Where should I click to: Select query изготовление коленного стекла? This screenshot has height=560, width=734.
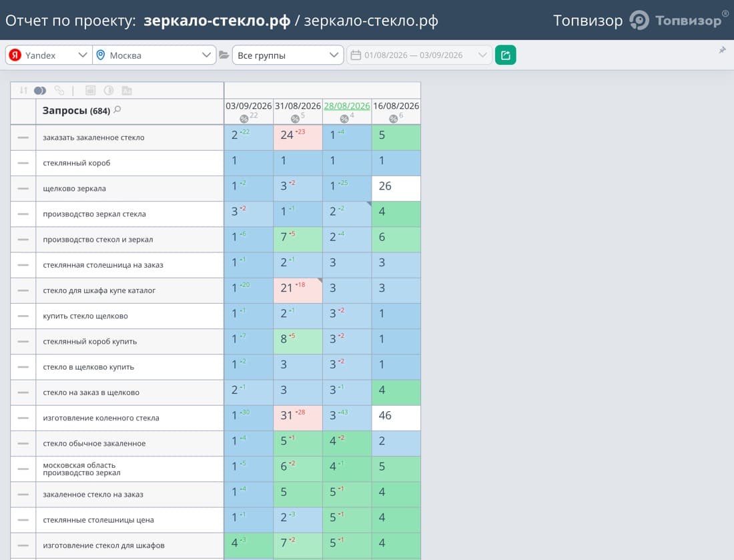[x=101, y=418]
